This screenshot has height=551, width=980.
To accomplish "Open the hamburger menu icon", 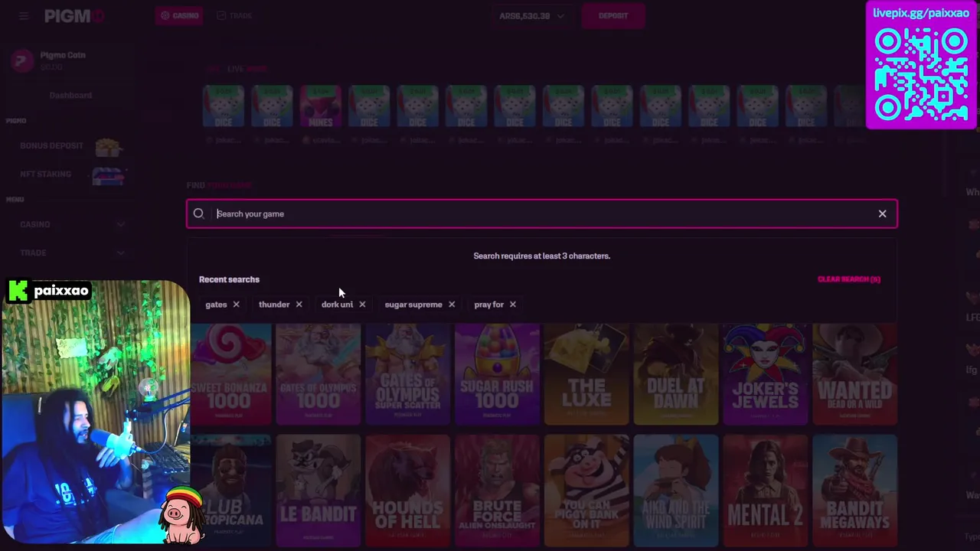I will tap(24, 15).
